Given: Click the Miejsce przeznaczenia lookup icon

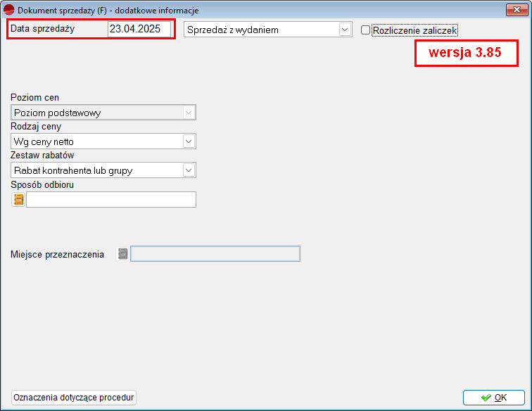Looking at the screenshot, I should tap(123, 254).
